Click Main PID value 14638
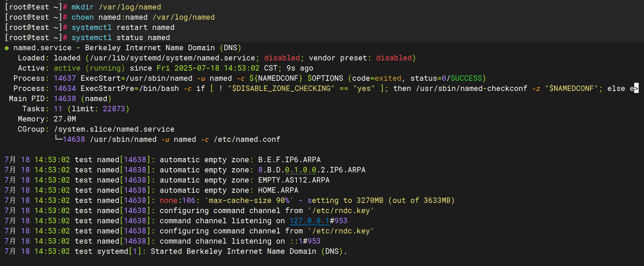This screenshot has height=266, width=644. point(65,99)
